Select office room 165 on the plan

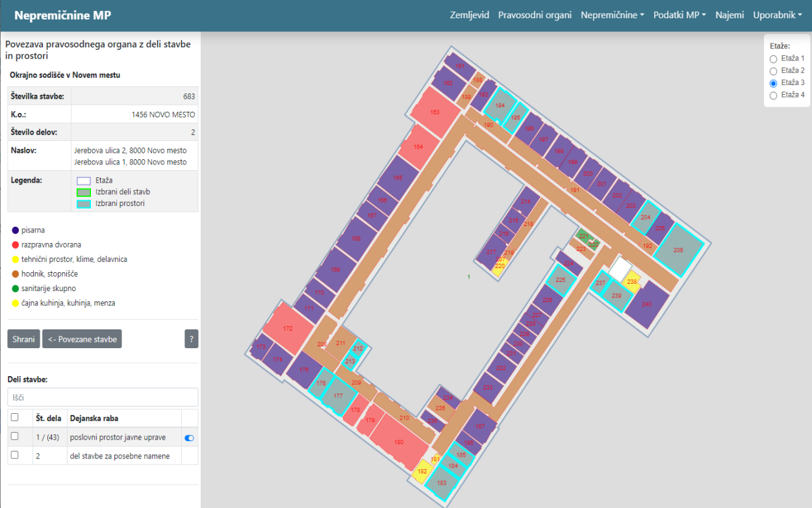point(398,178)
